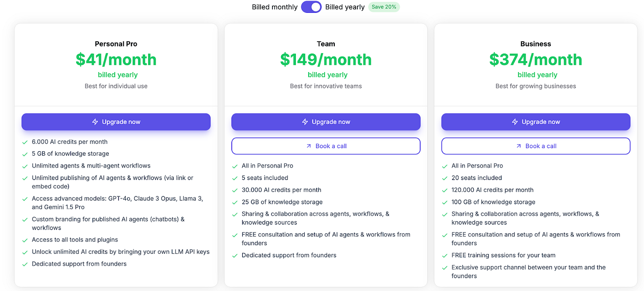This screenshot has width=644, height=291.
Task: Click lightning icon in Team upgrade button
Action: (x=305, y=122)
